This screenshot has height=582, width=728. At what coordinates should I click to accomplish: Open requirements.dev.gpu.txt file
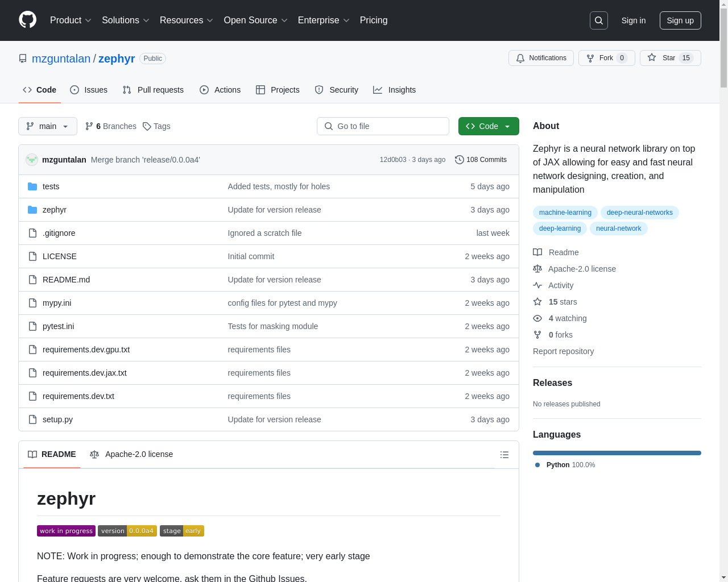pos(86,350)
